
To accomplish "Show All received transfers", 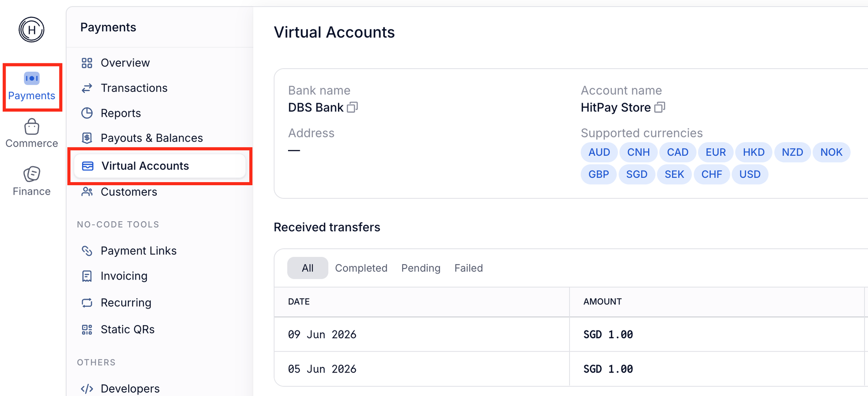I will [308, 268].
